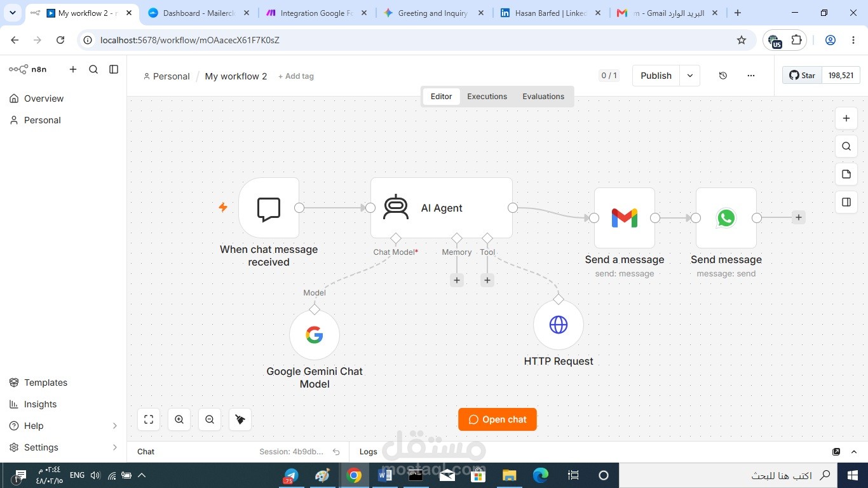868x488 pixels.
Task: Open the Publish options dropdown arrow
Action: click(690, 76)
